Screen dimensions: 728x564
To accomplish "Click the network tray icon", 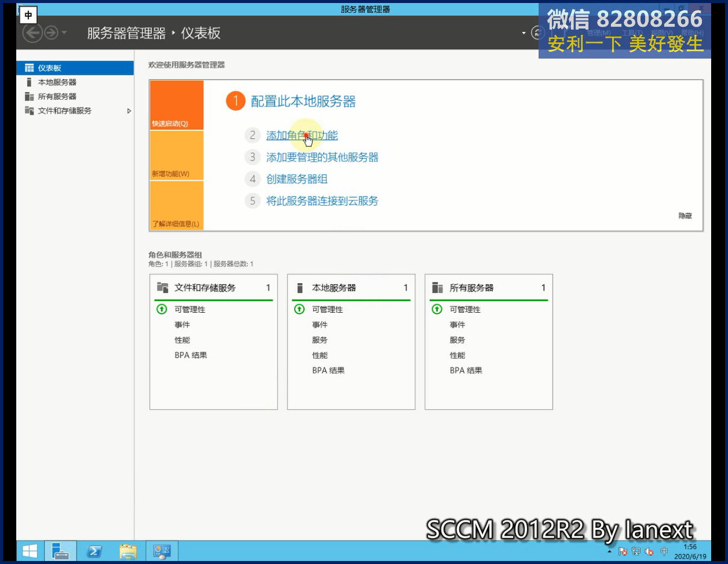I will (x=636, y=551).
